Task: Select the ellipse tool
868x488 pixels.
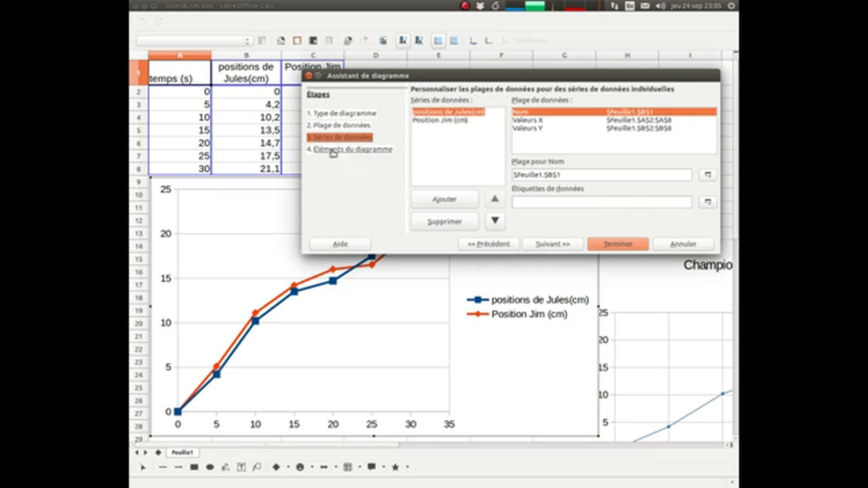Action: 210,467
